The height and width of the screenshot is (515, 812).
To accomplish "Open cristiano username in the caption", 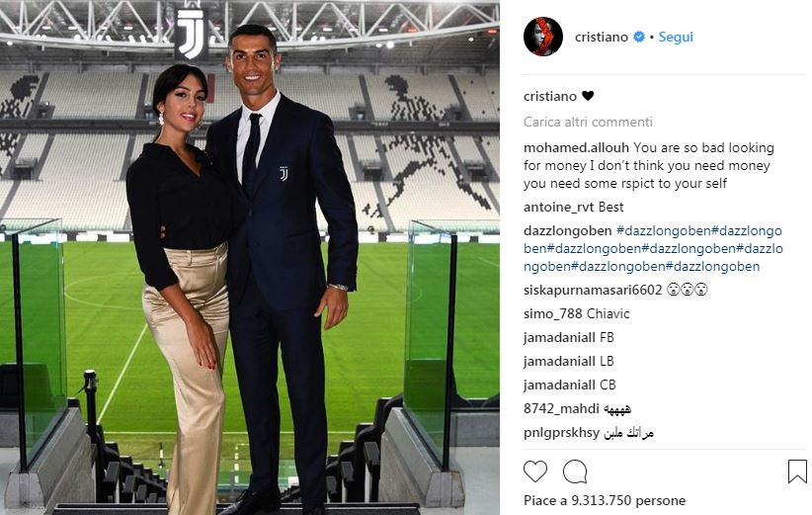I will pyautogui.click(x=550, y=96).
